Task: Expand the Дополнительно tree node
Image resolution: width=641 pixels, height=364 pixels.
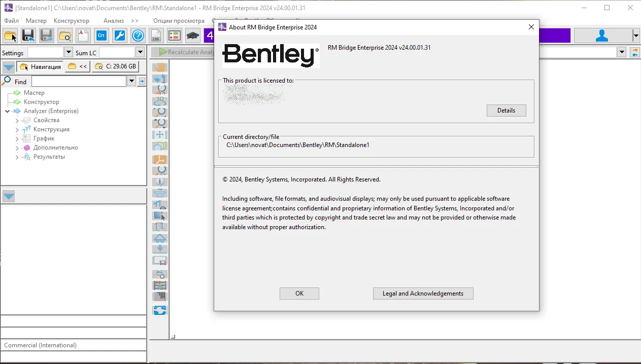Action: 17,148
